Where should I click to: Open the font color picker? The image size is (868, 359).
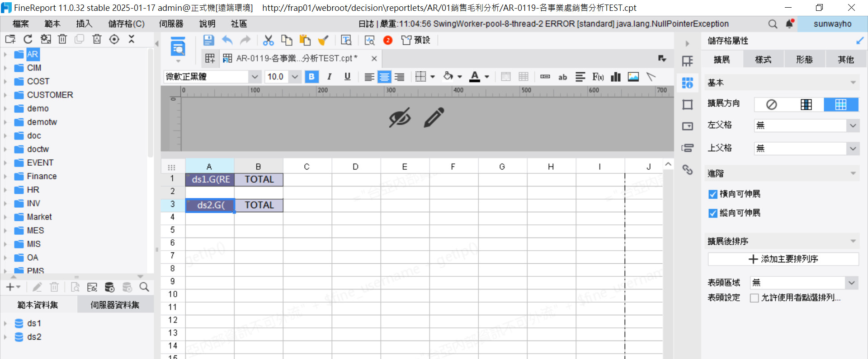(x=487, y=77)
